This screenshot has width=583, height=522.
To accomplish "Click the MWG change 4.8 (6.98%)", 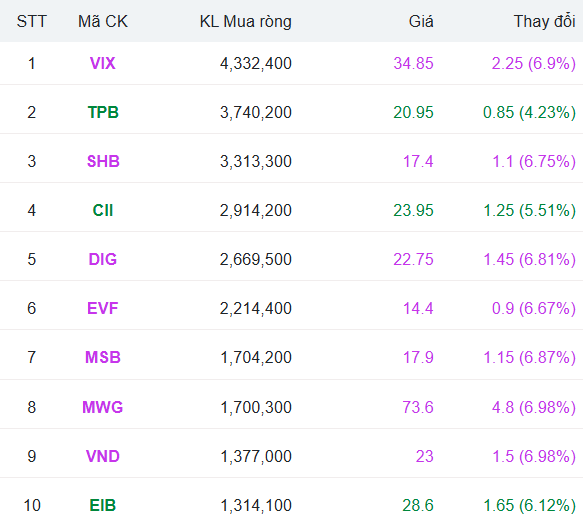I will pos(534,407).
